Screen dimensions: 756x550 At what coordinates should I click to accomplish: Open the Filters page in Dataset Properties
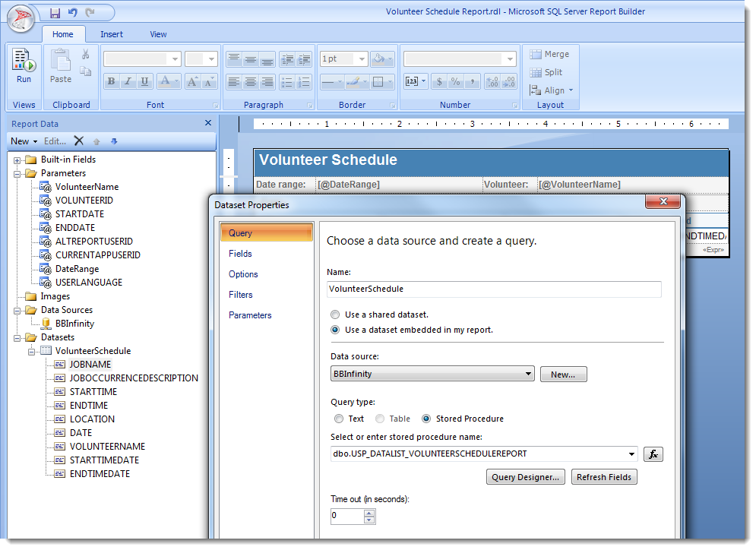pyautogui.click(x=241, y=295)
